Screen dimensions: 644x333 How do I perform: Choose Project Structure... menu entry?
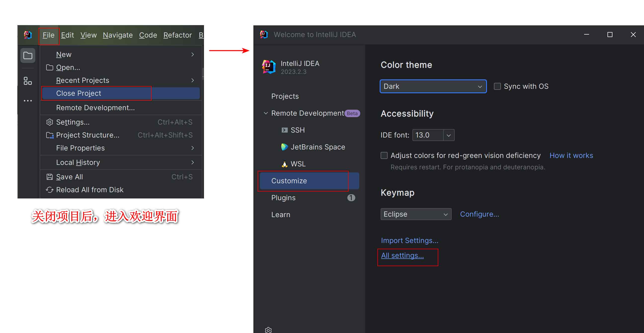tap(121, 135)
